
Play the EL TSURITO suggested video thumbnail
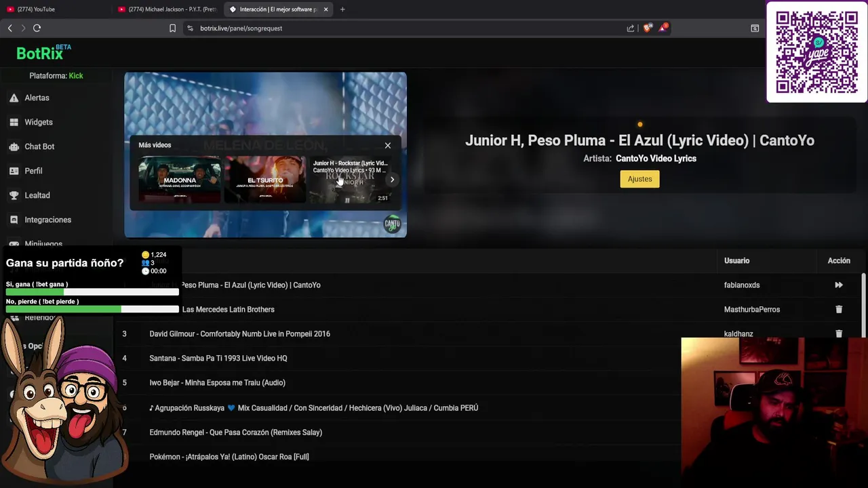point(265,180)
